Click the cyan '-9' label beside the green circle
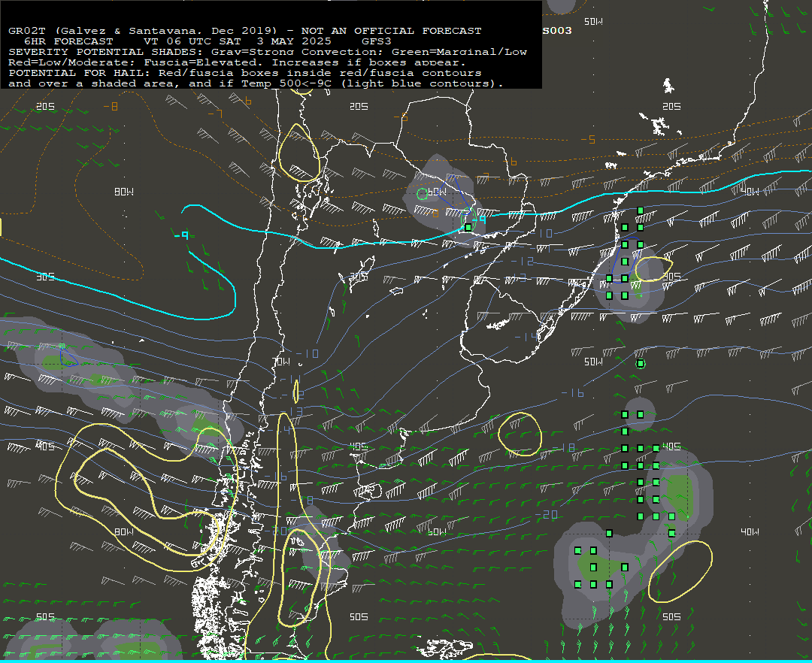 click(x=480, y=220)
